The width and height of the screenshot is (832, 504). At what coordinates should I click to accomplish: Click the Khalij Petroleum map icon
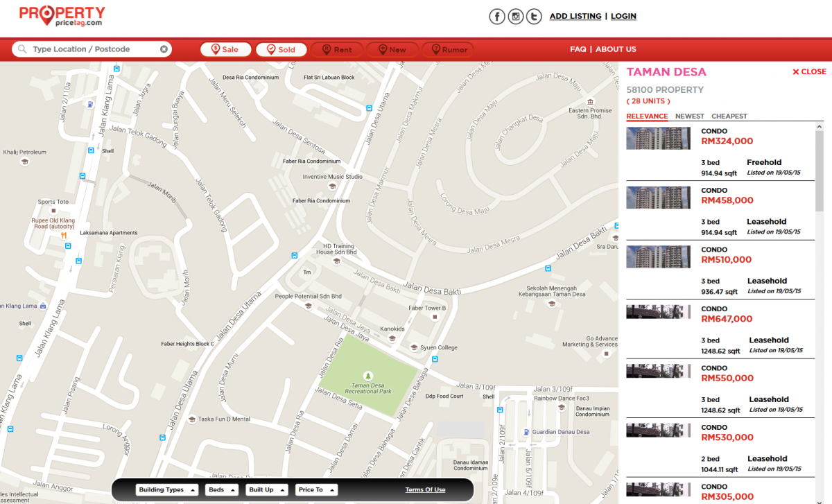click(x=25, y=162)
